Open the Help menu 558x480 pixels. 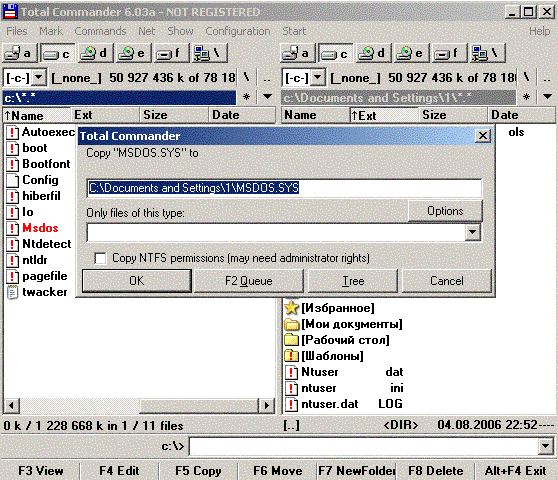(539, 31)
